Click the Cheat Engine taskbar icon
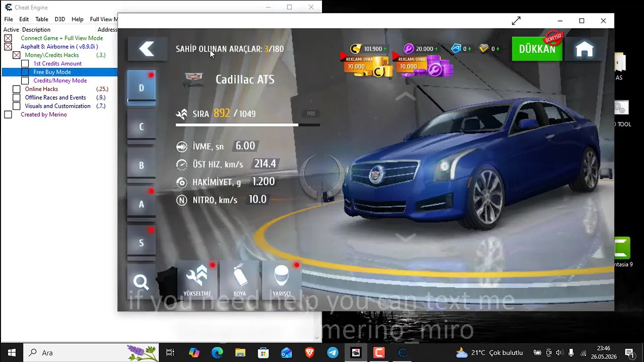The height and width of the screenshot is (362, 644). (402, 352)
